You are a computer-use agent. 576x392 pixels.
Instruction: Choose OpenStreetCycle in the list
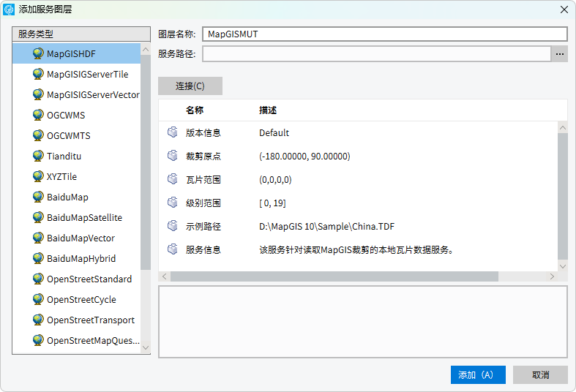point(76,300)
